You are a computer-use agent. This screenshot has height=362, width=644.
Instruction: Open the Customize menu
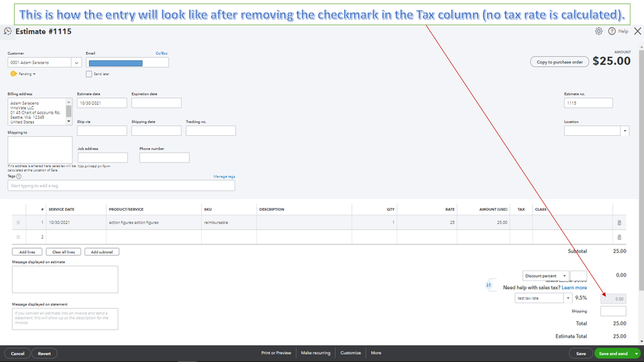[350, 353]
